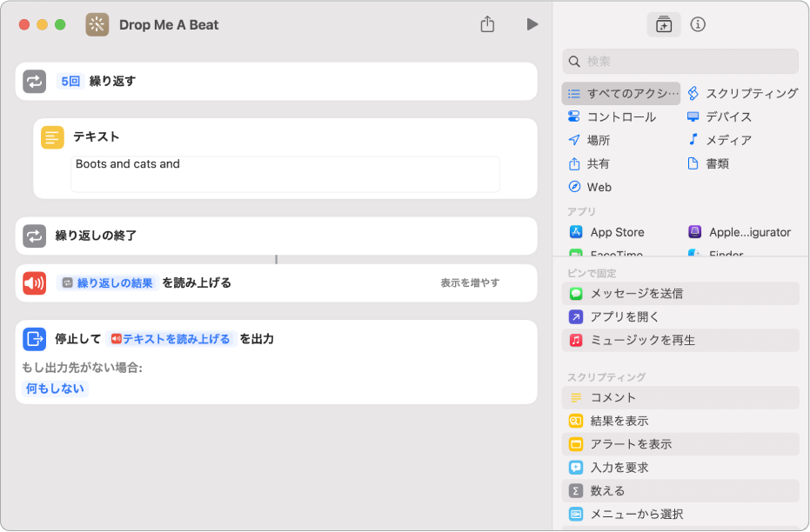Click the magnifying glass search icon

click(x=574, y=62)
